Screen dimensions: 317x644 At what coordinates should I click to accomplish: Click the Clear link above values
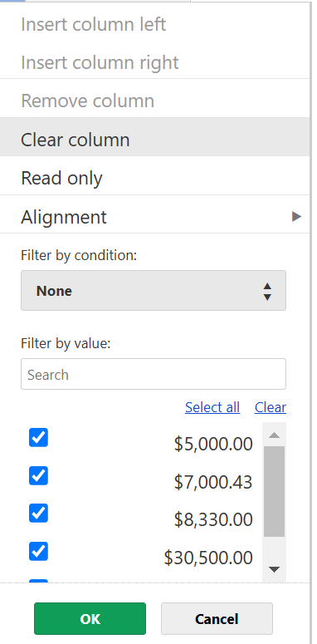point(271,407)
